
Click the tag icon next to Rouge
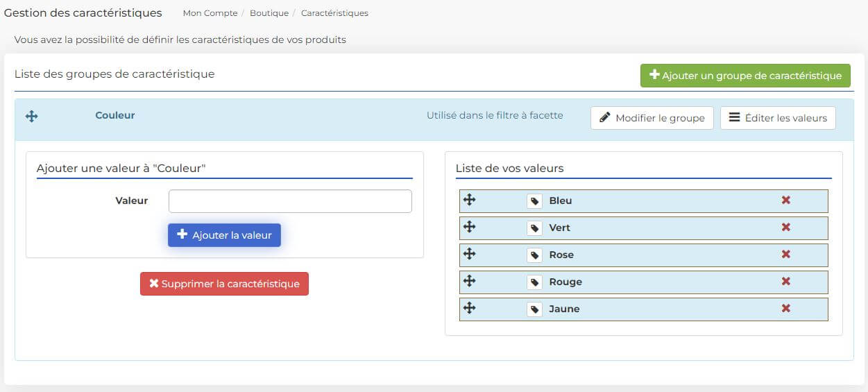click(534, 282)
